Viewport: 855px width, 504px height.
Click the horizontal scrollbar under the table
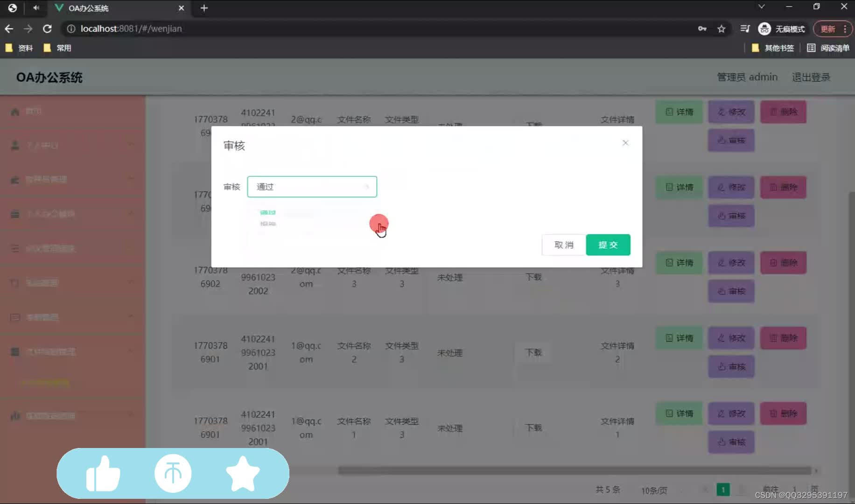click(574, 470)
